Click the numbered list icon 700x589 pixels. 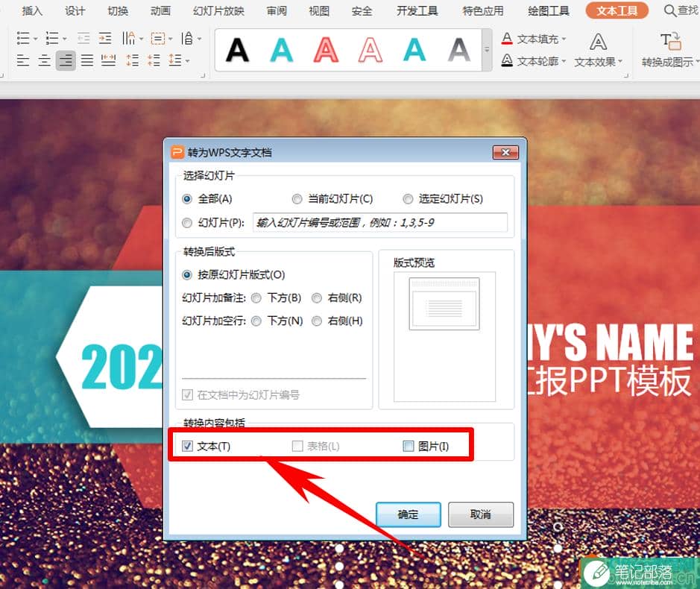pyautogui.click(x=51, y=39)
